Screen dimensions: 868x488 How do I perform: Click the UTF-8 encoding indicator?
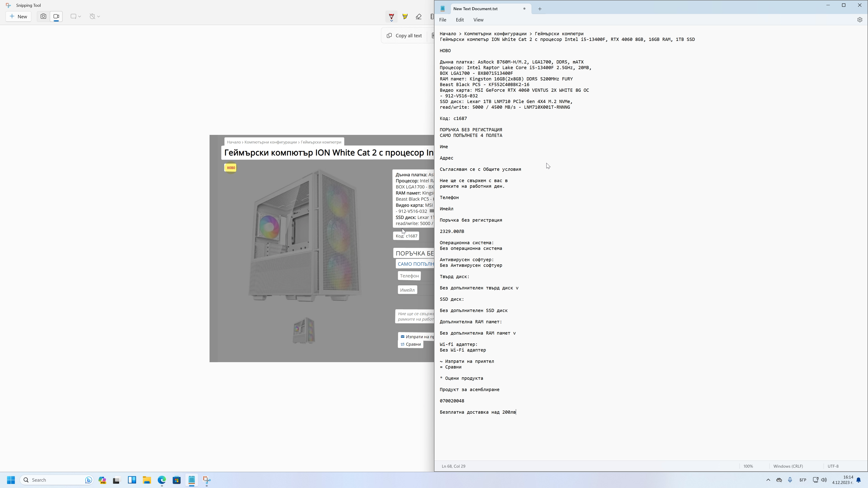tap(833, 466)
